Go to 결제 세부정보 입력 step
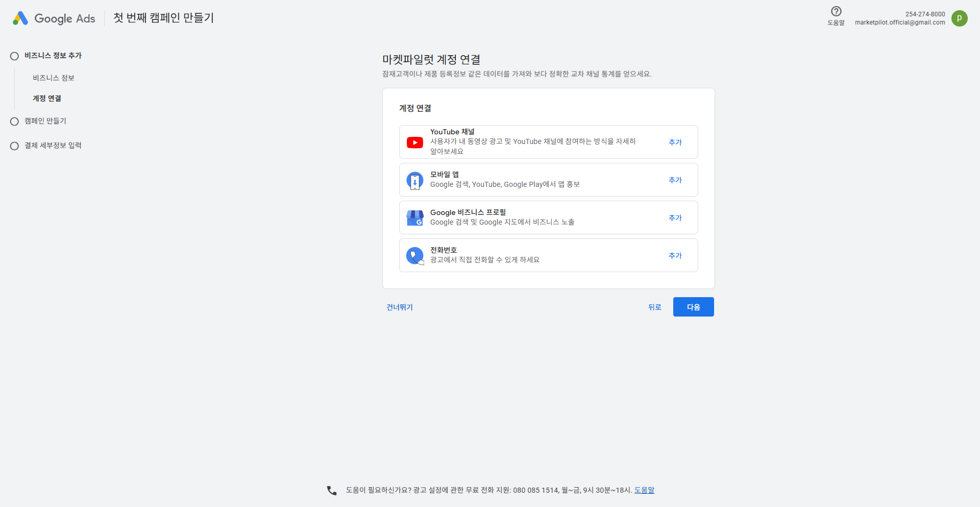The image size is (980, 507). (x=53, y=146)
